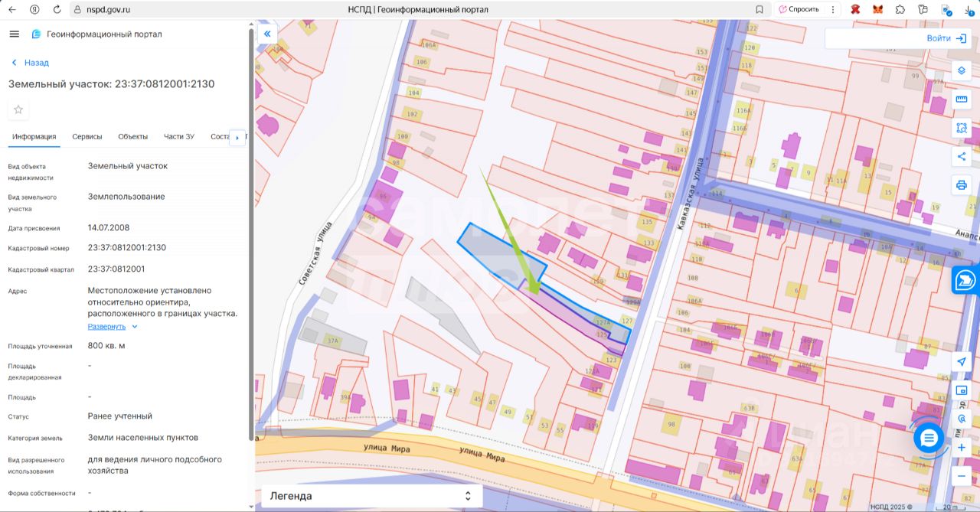Toggle the overview minimap icon

962,390
